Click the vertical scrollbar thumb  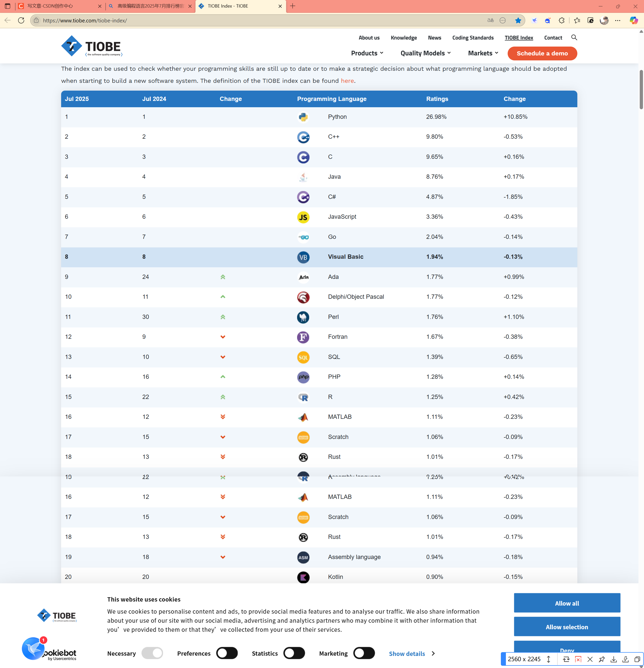[641, 90]
